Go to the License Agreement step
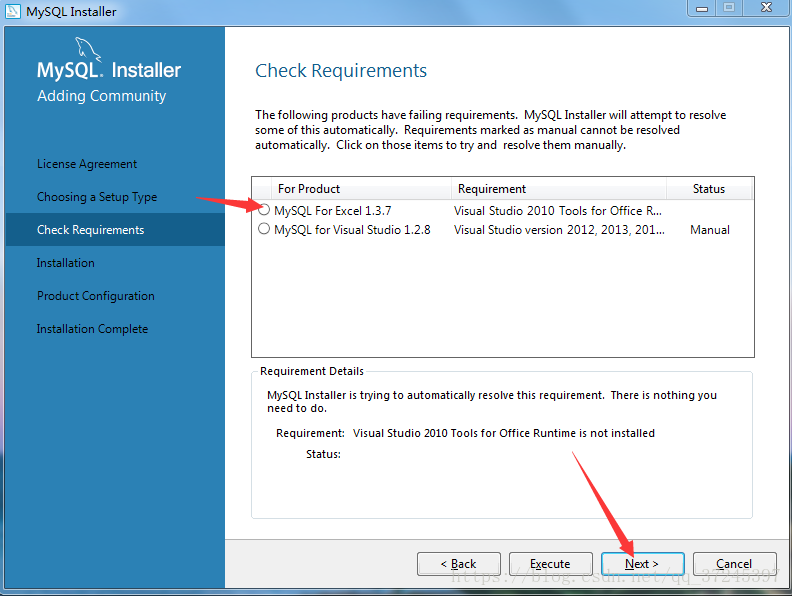This screenshot has height=596, width=792. pyautogui.click(x=87, y=164)
